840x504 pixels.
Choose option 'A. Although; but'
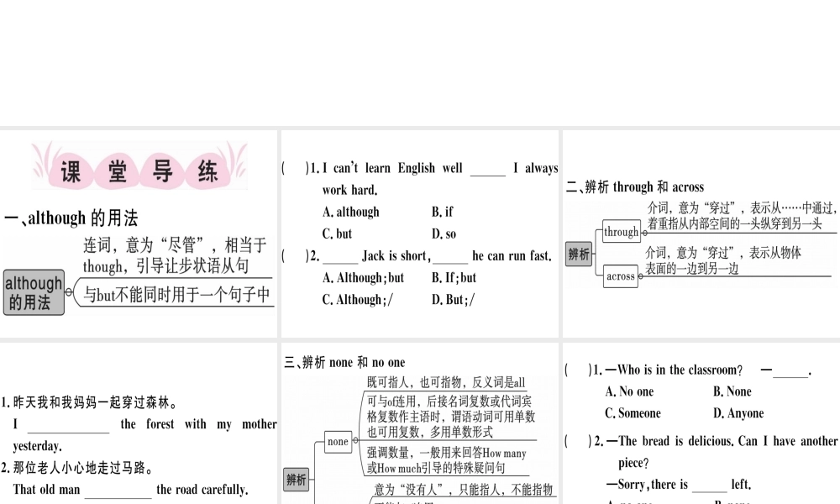tap(363, 277)
